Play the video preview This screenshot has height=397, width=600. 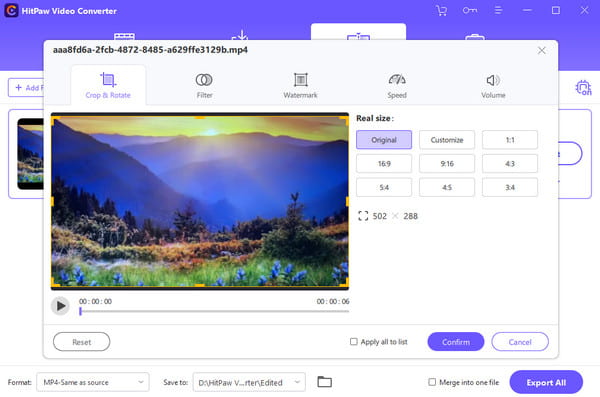coord(60,306)
